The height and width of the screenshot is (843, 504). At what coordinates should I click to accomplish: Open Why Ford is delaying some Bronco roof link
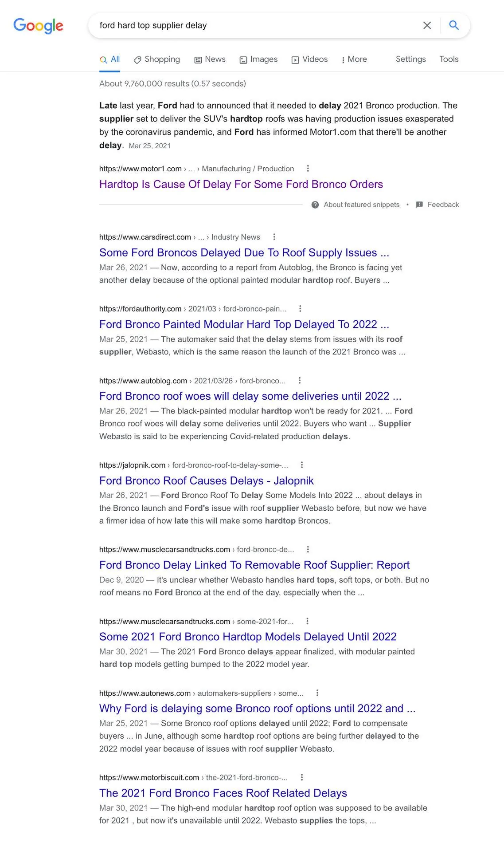[x=258, y=709]
